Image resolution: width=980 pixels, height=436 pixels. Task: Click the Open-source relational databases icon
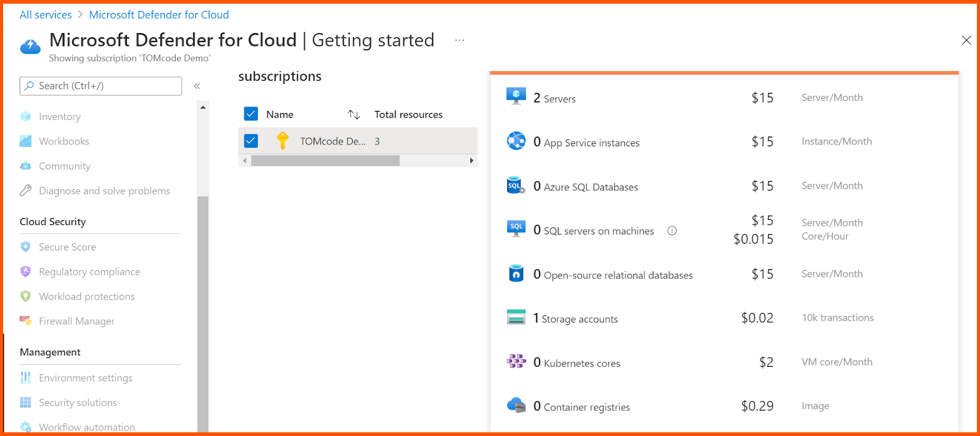tap(516, 273)
